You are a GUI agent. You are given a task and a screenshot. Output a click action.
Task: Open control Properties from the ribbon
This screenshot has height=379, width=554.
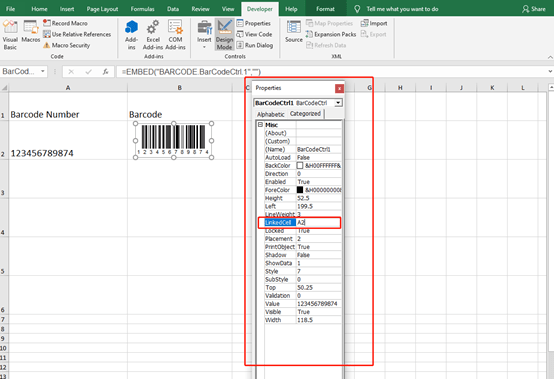click(x=254, y=23)
